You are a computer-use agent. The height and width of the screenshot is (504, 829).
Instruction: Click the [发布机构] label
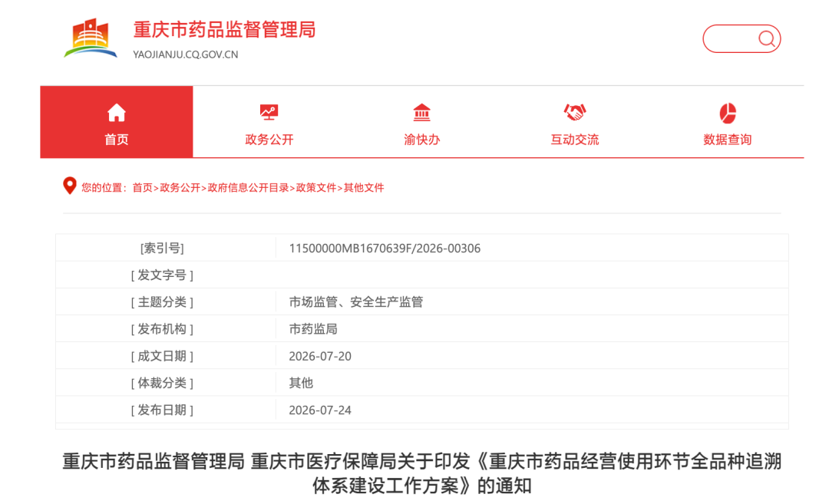[162, 329]
